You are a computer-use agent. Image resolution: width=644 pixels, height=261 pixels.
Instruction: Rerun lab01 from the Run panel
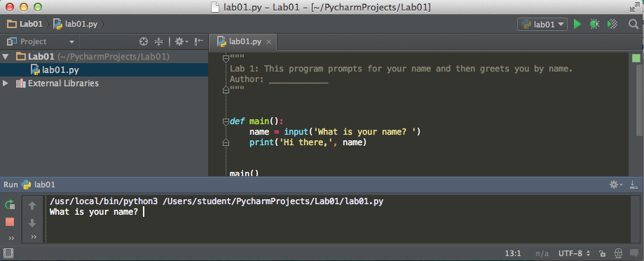click(10, 205)
